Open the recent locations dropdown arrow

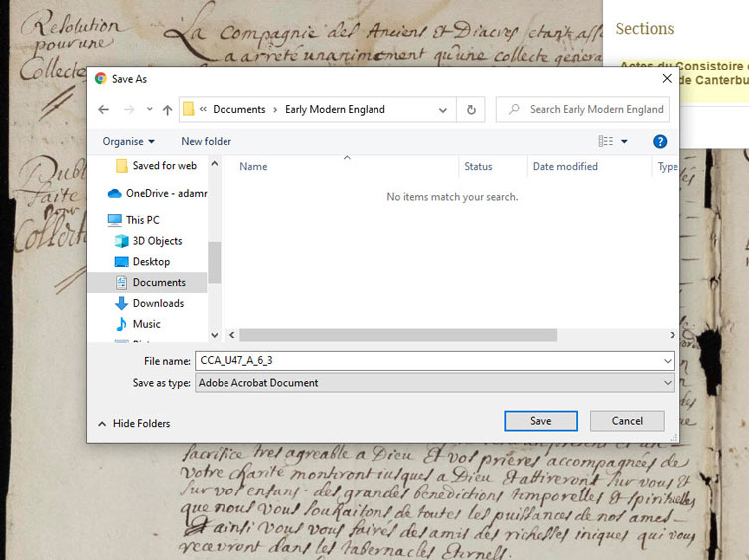(x=150, y=110)
